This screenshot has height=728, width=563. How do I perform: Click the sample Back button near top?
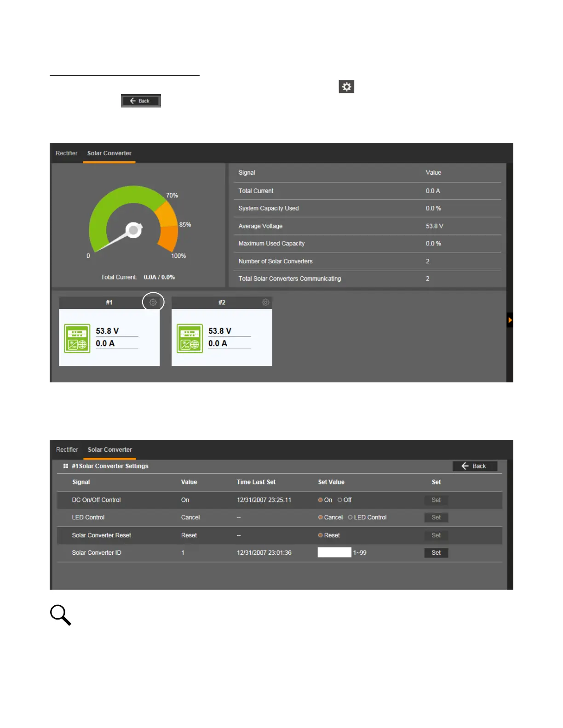(x=141, y=101)
